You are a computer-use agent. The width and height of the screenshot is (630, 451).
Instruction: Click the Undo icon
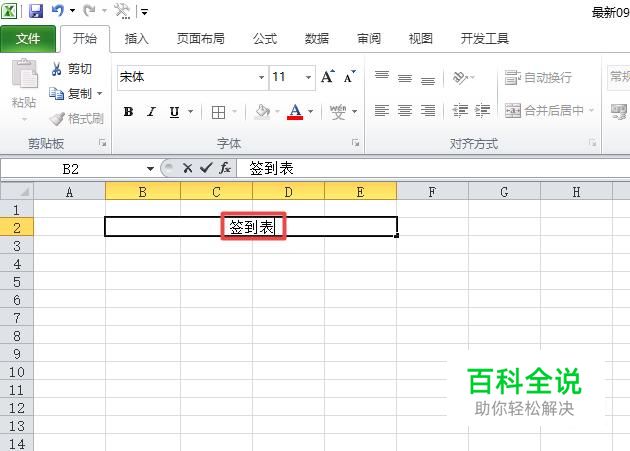click(58, 11)
